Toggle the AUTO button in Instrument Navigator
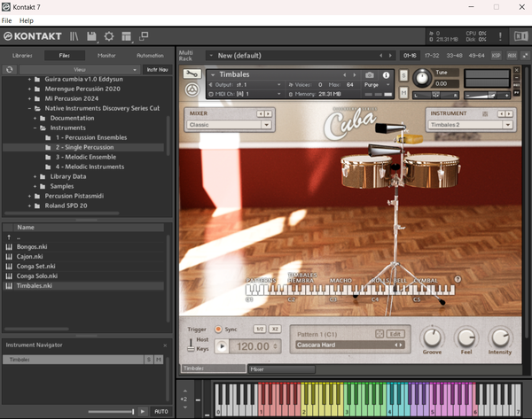Image resolution: width=532 pixels, height=419 pixels. coord(160,411)
